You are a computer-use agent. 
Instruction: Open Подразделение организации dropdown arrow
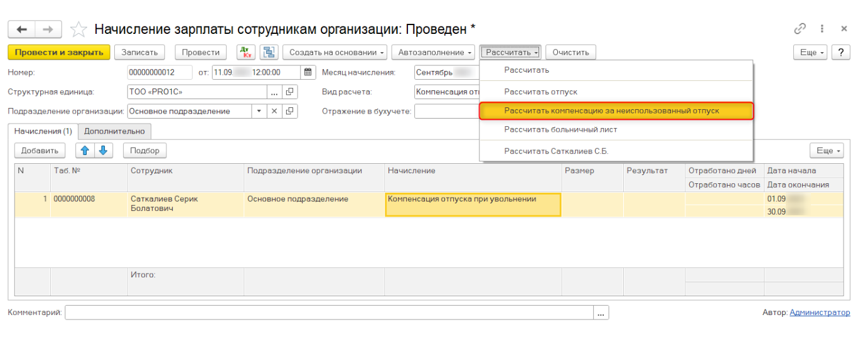pos(259,111)
